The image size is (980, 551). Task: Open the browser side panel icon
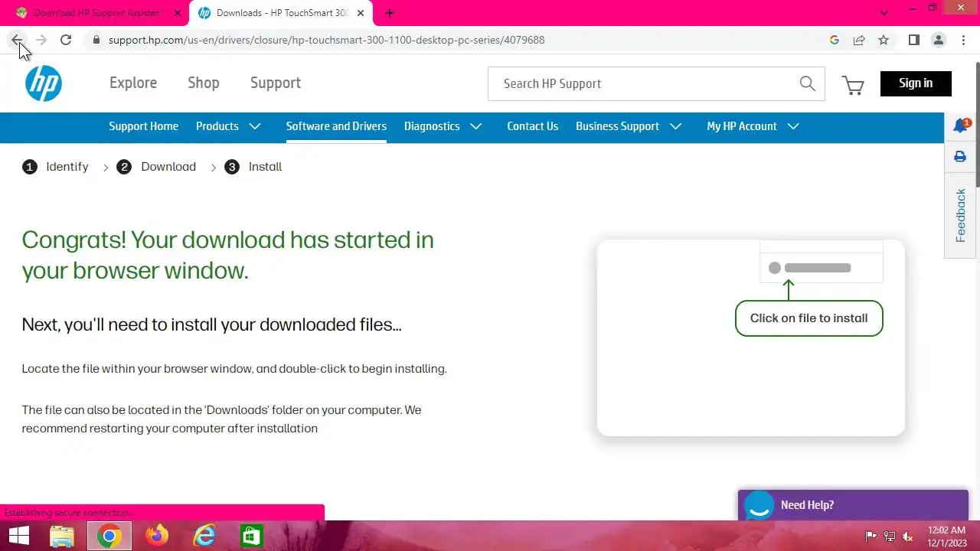(913, 40)
